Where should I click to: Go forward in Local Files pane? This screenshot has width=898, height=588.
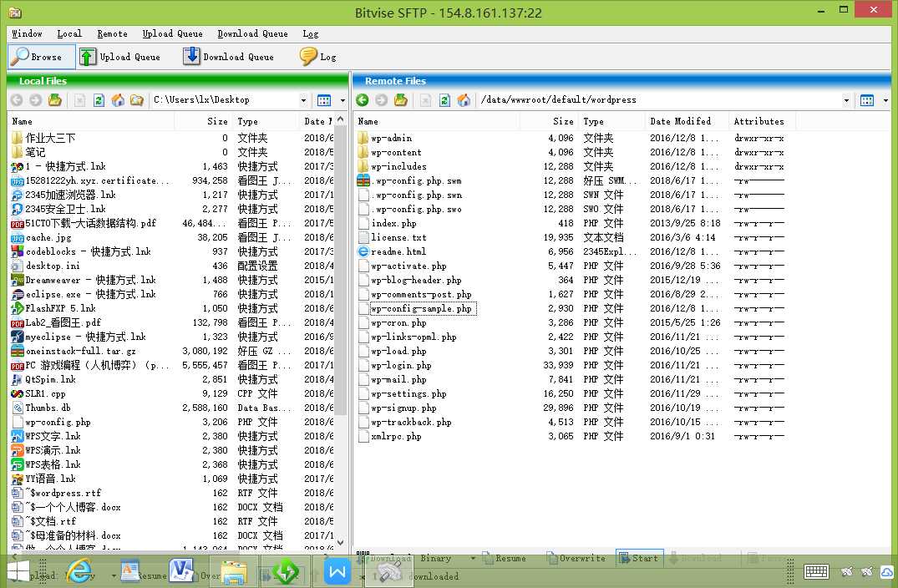tap(36, 100)
